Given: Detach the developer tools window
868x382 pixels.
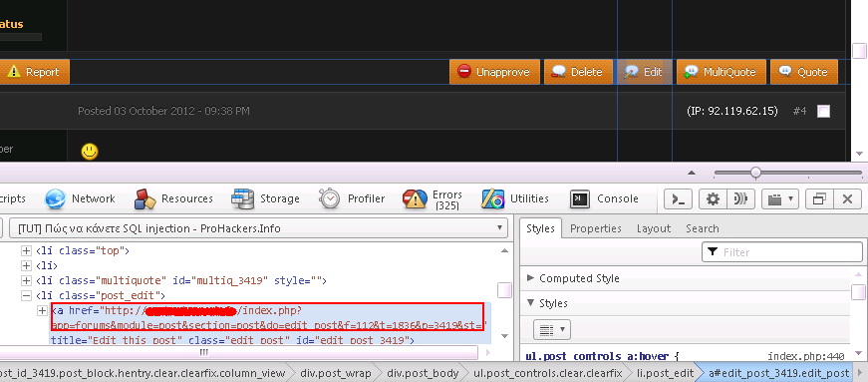Looking at the screenshot, I should (x=820, y=198).
